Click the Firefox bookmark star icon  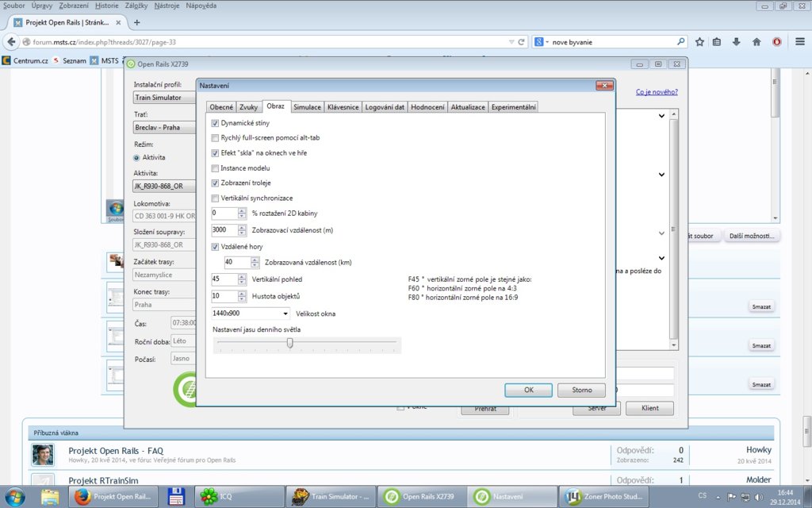click(x=700, y=42)
